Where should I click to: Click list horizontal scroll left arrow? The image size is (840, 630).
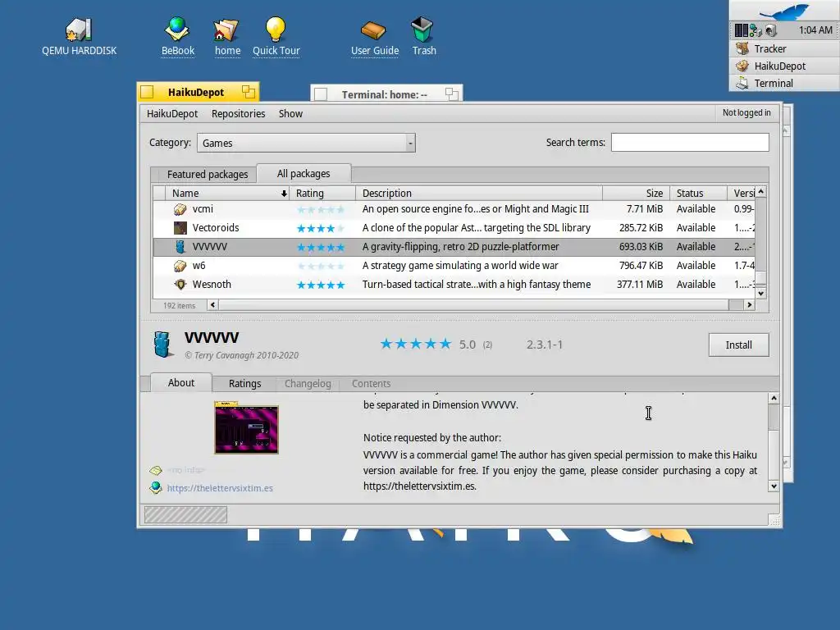coord(212,305)
